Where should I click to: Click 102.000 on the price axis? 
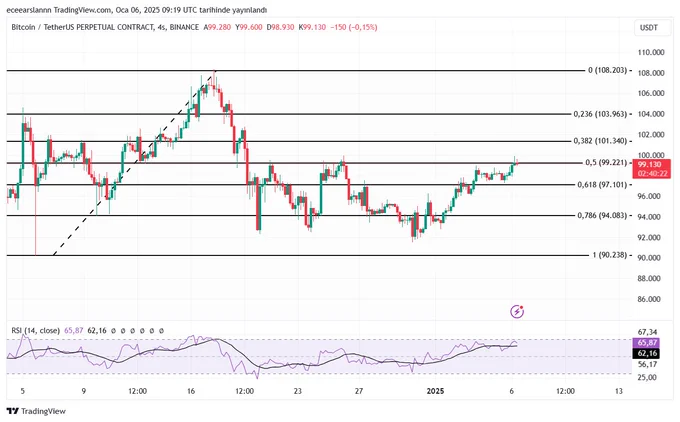point(651,134)
